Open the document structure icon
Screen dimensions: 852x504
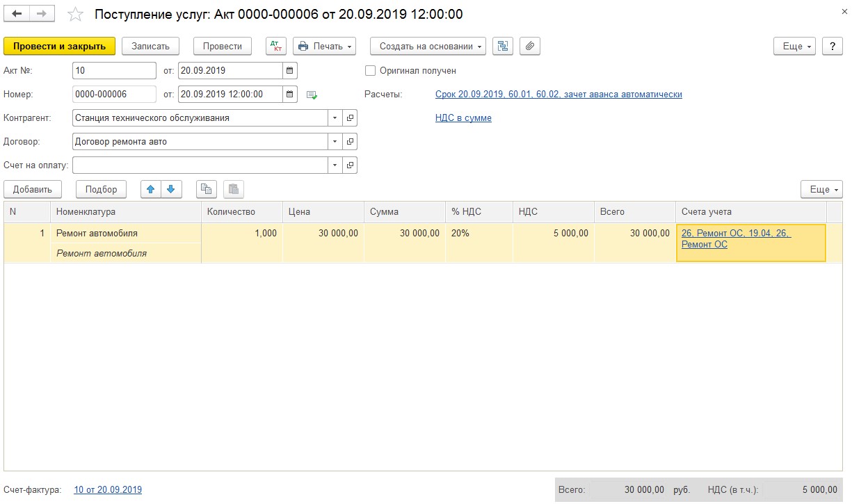tap(502, 47)
